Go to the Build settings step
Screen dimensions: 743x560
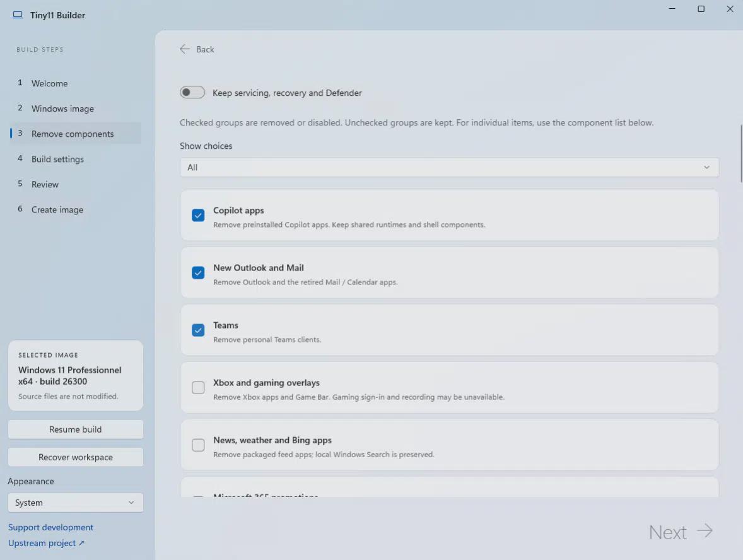[x=75, y=159]
